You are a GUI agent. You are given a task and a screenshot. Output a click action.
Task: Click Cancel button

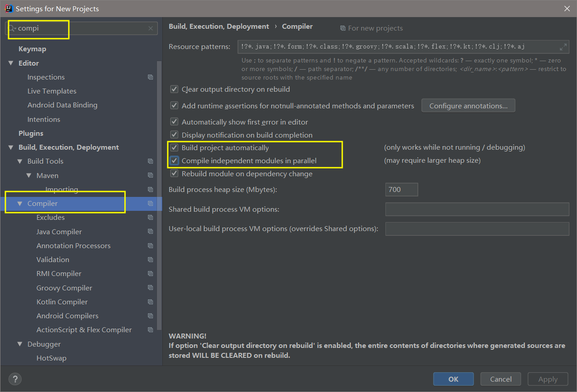[501, 379]
